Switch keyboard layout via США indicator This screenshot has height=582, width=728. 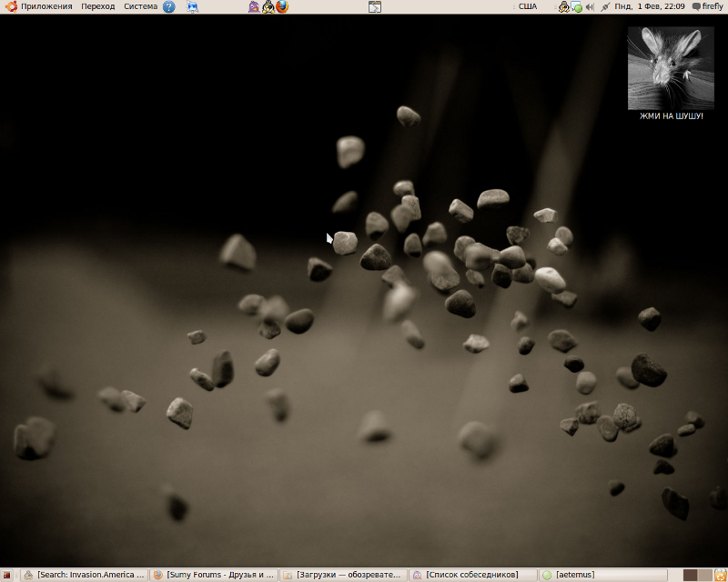click(x=527, y=6)
